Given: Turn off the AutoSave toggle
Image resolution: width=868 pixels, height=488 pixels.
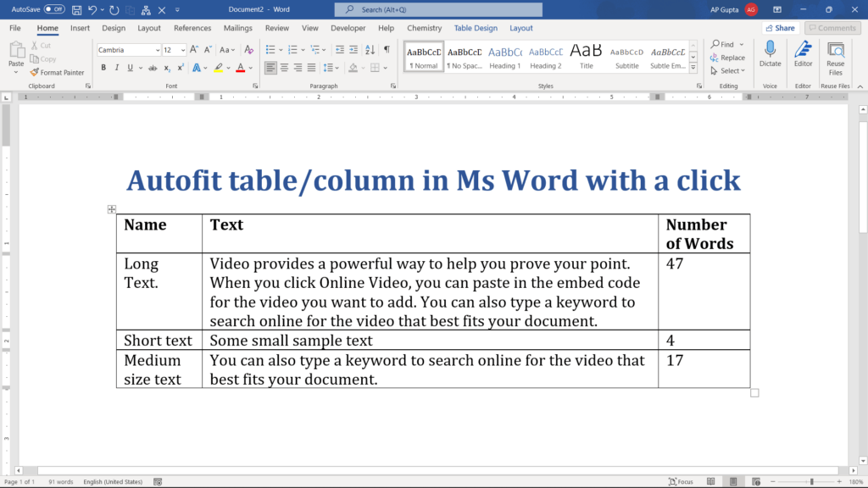Looking at the screenshot, I should (x=53, y=8).
